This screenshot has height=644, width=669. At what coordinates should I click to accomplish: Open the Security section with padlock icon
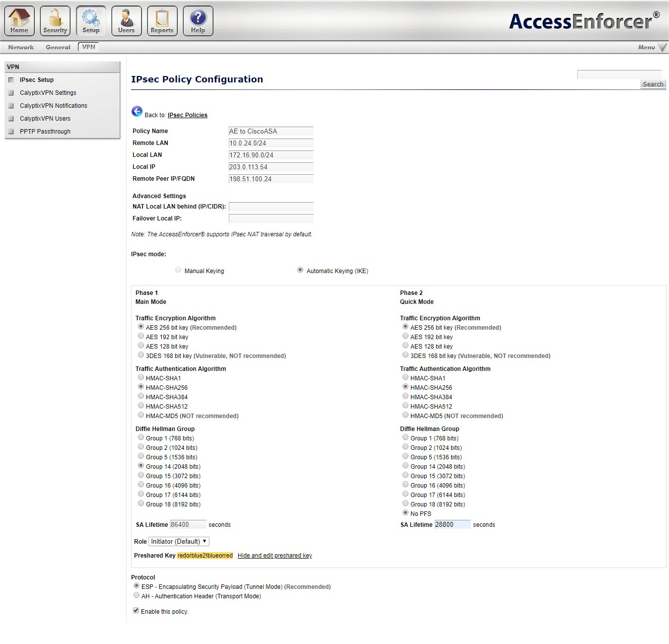click(55, 20)
